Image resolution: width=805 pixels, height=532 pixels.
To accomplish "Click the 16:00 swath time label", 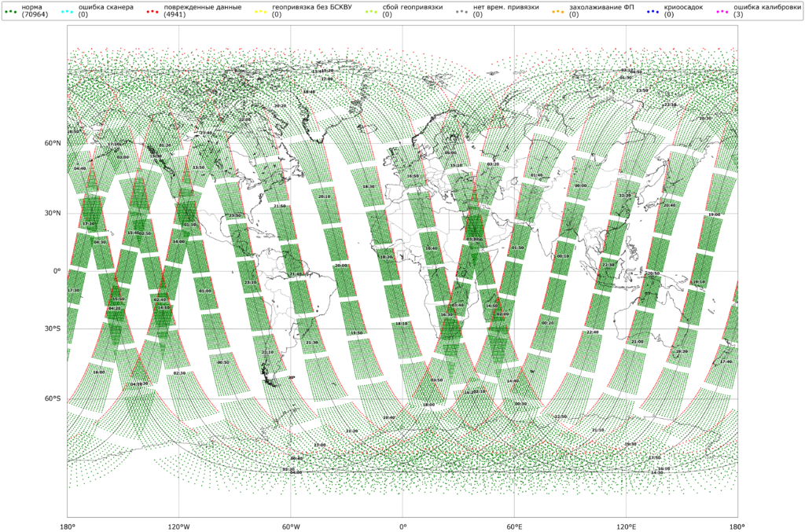I will pyautogui.click(x=99, y=372).
